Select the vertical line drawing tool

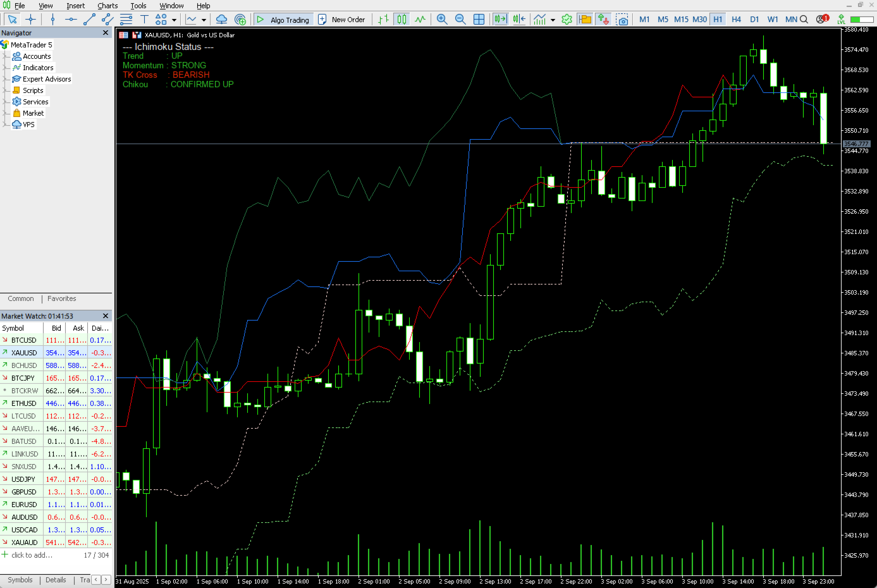(52, 20)
